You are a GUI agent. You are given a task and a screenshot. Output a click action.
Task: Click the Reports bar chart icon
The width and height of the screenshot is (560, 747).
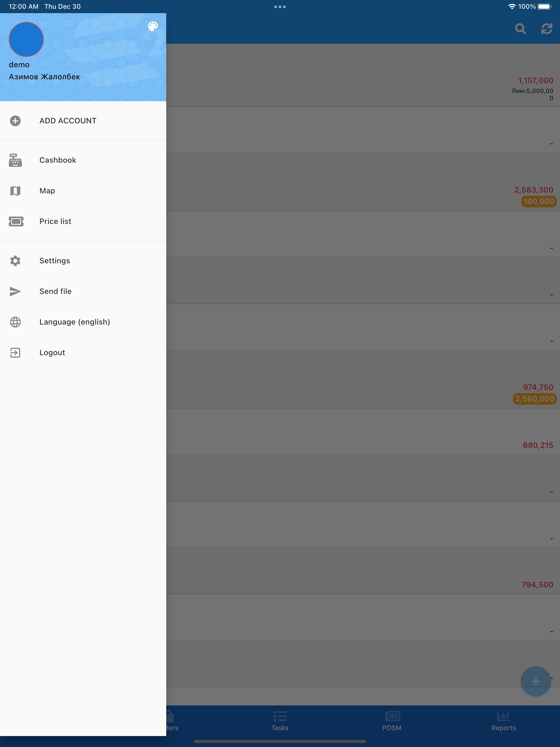504,716
